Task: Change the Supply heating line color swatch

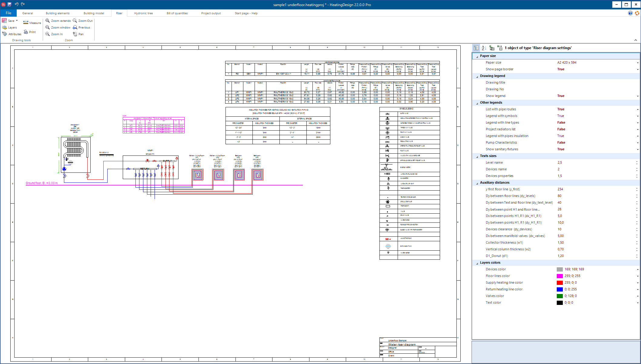Action: (560, 282)
